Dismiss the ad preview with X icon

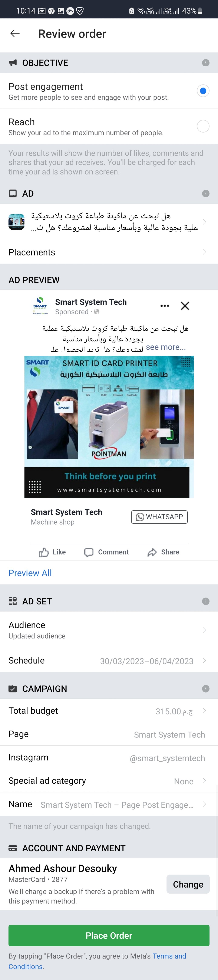(185, 306)
